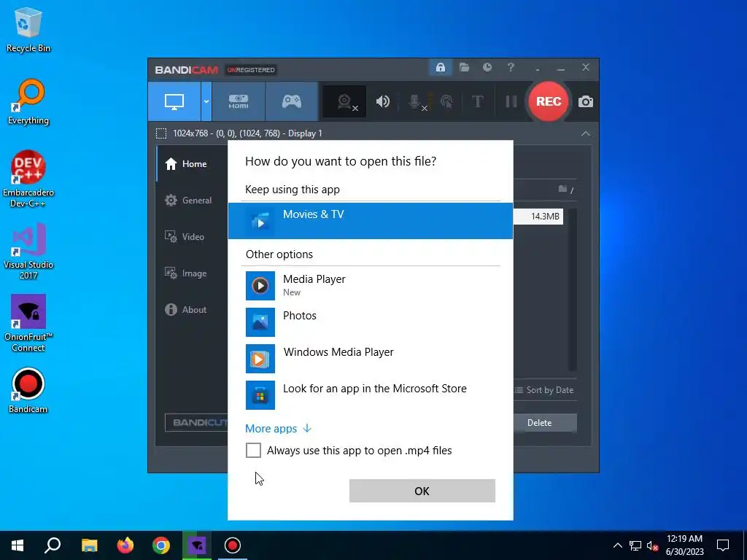The height and width of the screenshot is (560, 747).
Task: Open taskbar search magnifier
Action: (53, 545)
